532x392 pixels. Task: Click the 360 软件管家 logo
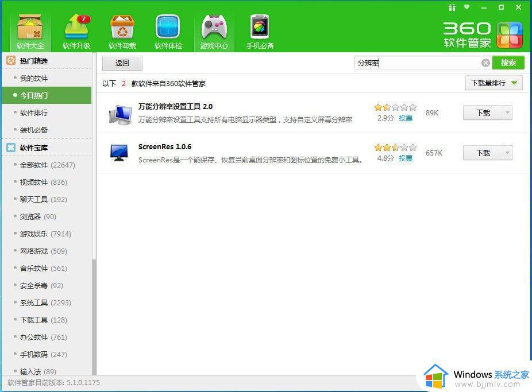(x=483, y=35)
